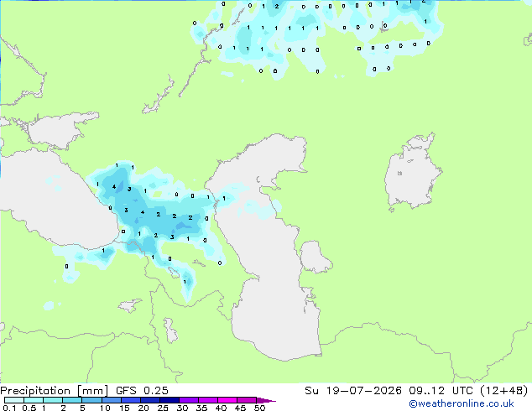Pick the 1–2 mm legend color box
Image resolution: width=532 pixels, height=411 pixels.
click(53, 400)
